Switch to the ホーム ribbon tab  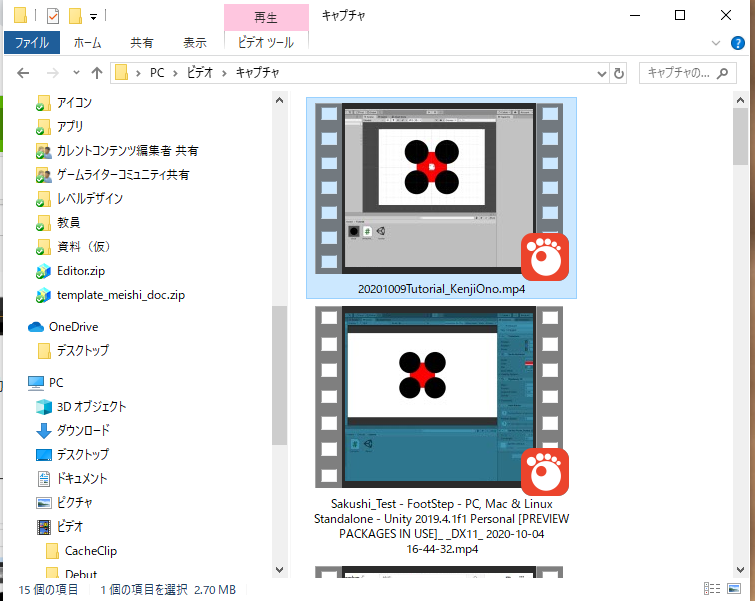pos(87,42)
